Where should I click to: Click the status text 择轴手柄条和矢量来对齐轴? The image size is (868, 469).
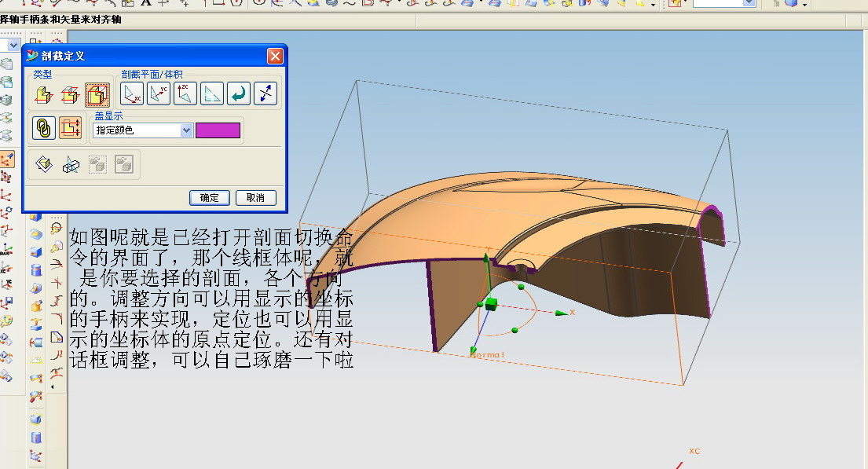tap(60, 20)
